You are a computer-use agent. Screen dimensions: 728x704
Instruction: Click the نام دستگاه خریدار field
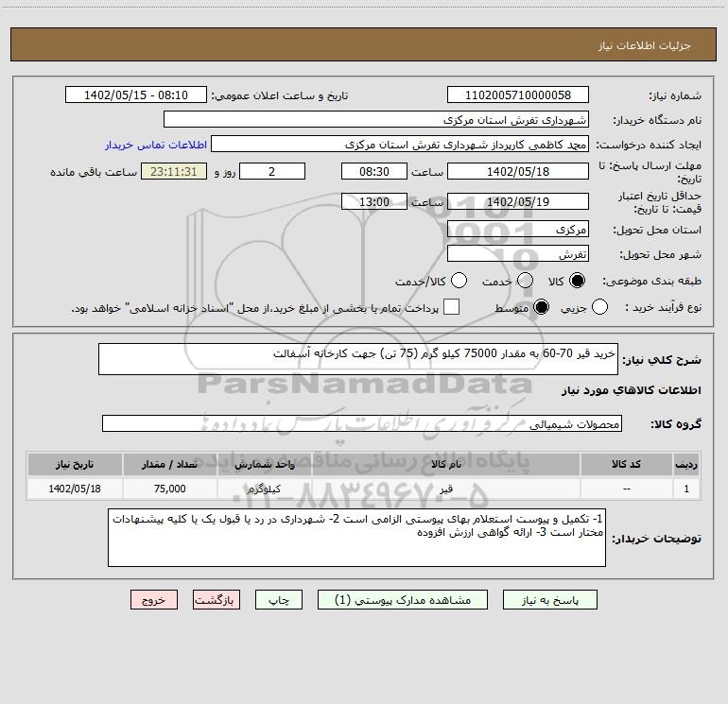(376, 120)
